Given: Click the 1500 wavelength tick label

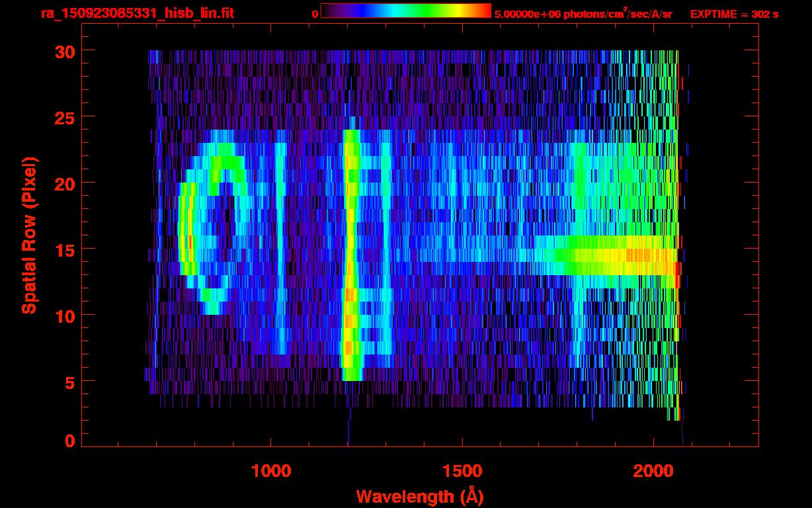Looking at the screenshot, I should click(x=462, y=471).
